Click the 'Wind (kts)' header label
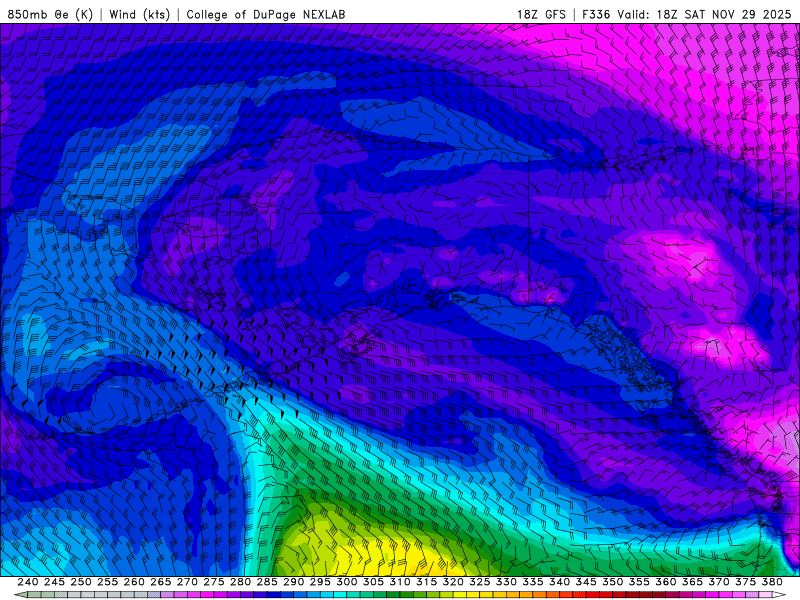Viewport: 800px width, 600px height. [x=139, y=14]
